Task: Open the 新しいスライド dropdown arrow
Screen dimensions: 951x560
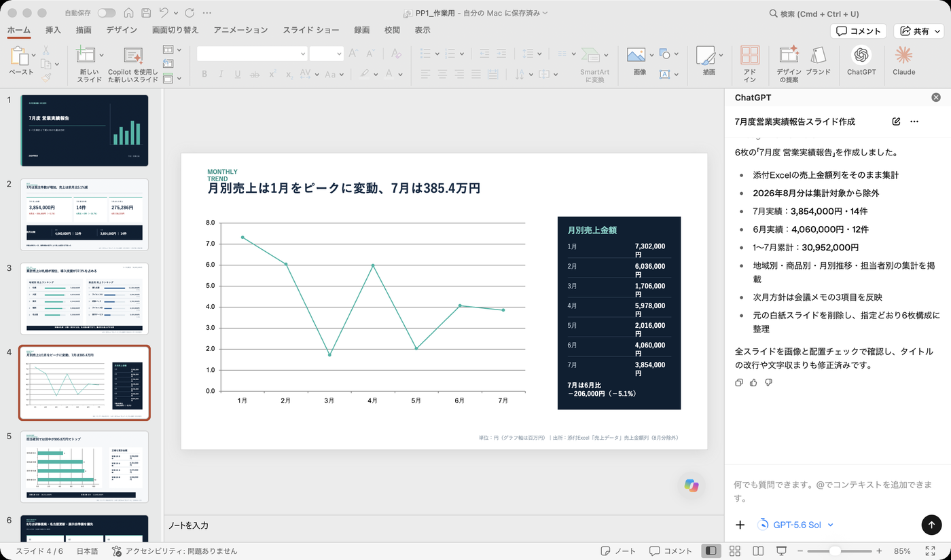Action: click(x=102, y=55)
